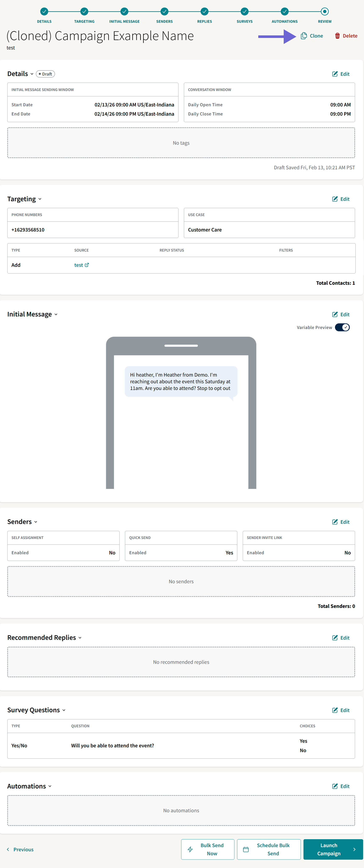Collapse the Initial Message section

click(56, 314)
